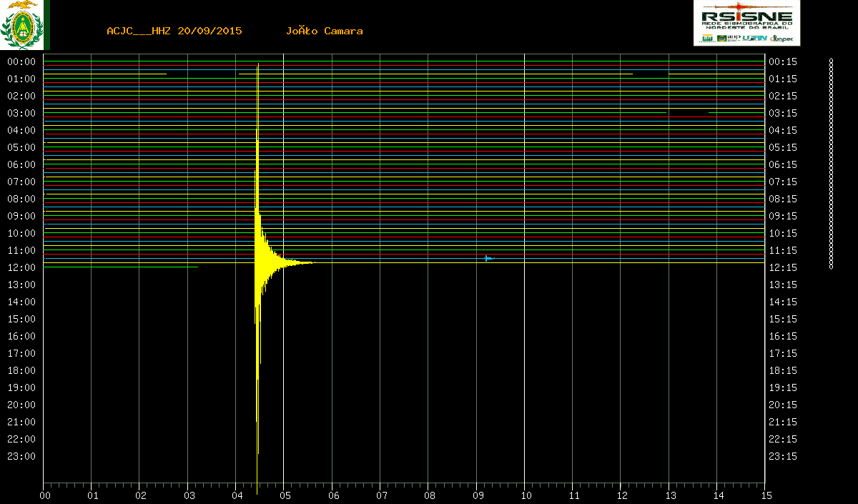This screenshot has width=858, height=504.
Task: Click minute 15 on bottom axis
Action: [766, 495]
